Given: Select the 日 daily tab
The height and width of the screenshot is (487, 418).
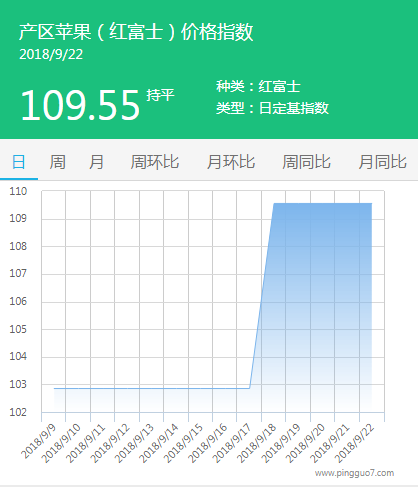Looking at the screenshot, I should click(19, 162).
